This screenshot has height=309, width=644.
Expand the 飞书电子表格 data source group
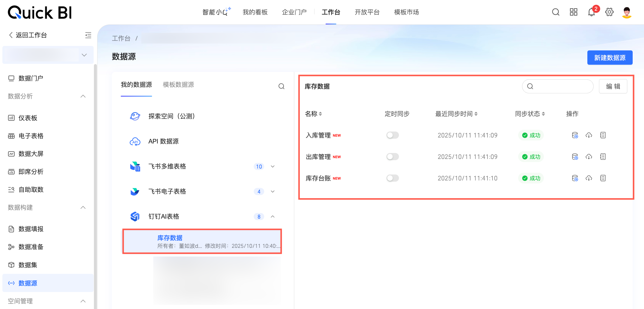pyautogui.click(x=273, y=191)
